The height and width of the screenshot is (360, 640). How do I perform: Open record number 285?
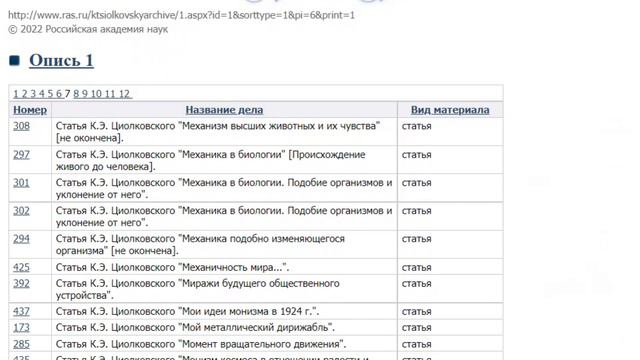[x=21, y=344]
